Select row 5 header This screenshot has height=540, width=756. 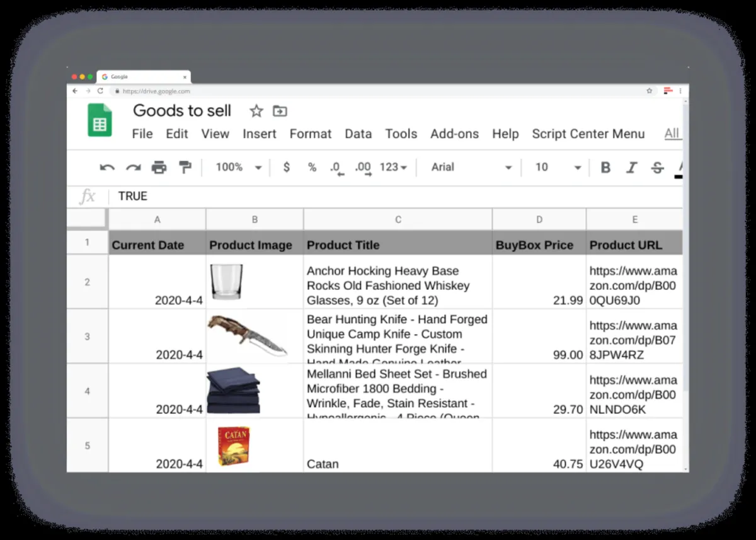(88, 445)
